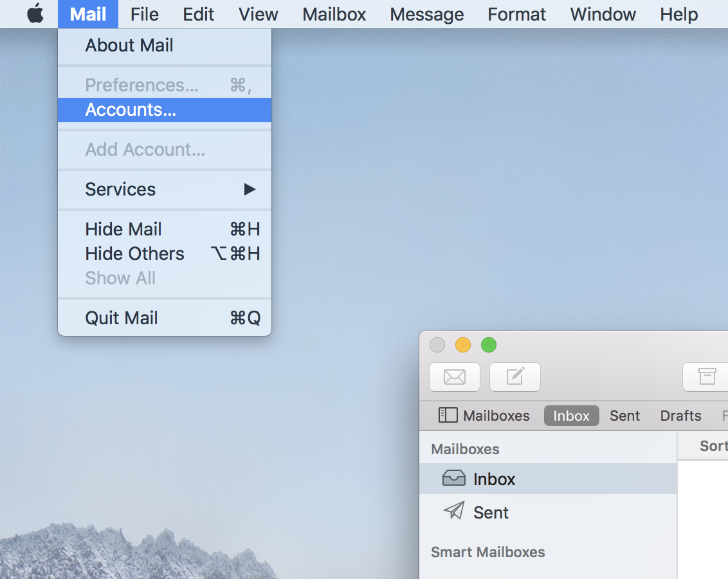This screenshot has width=728, height=579.
Task: Choose About Mail menu item
Action: tap(165, 46)
